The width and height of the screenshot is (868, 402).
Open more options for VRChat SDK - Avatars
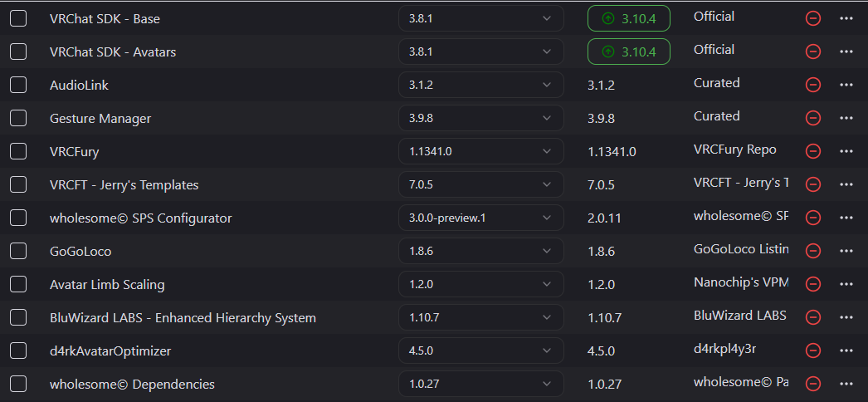[846, 51]
